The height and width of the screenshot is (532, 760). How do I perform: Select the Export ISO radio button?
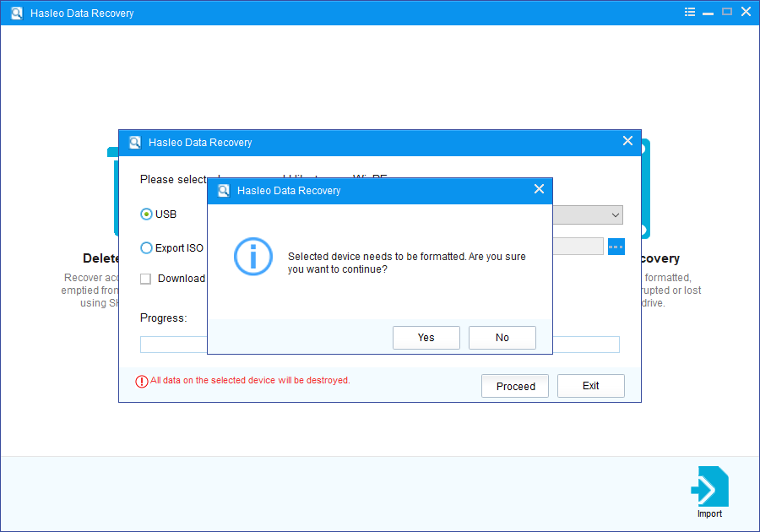(145, 246)
